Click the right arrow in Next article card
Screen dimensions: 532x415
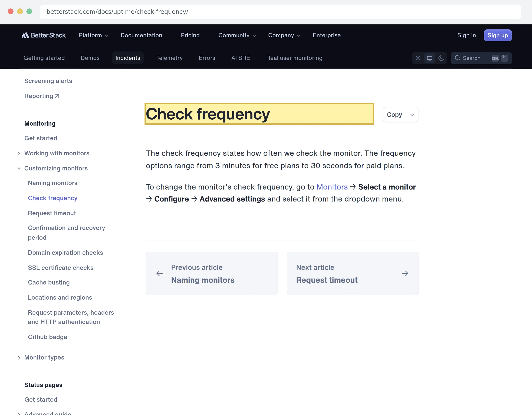[405, 273]
